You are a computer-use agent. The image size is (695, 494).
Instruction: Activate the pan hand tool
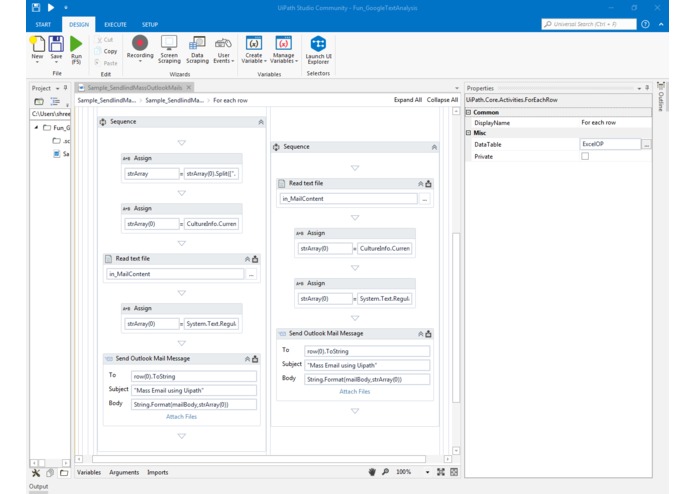tap(372, 472)
